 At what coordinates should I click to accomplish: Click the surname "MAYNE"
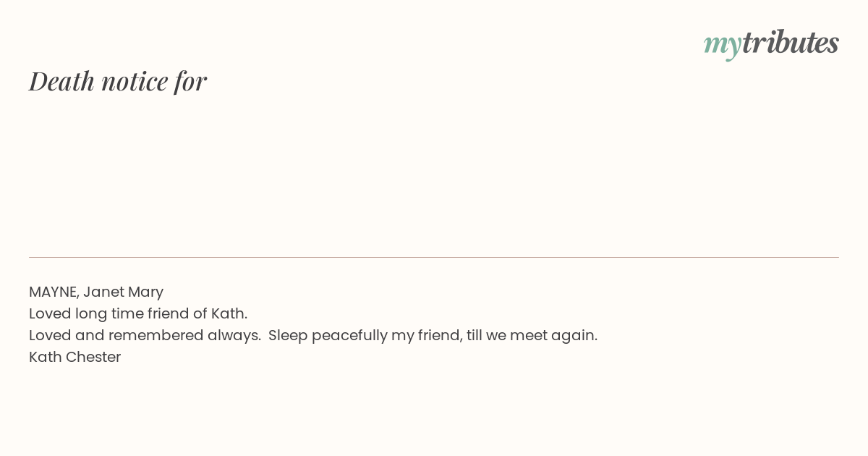[x=54, y=292]
